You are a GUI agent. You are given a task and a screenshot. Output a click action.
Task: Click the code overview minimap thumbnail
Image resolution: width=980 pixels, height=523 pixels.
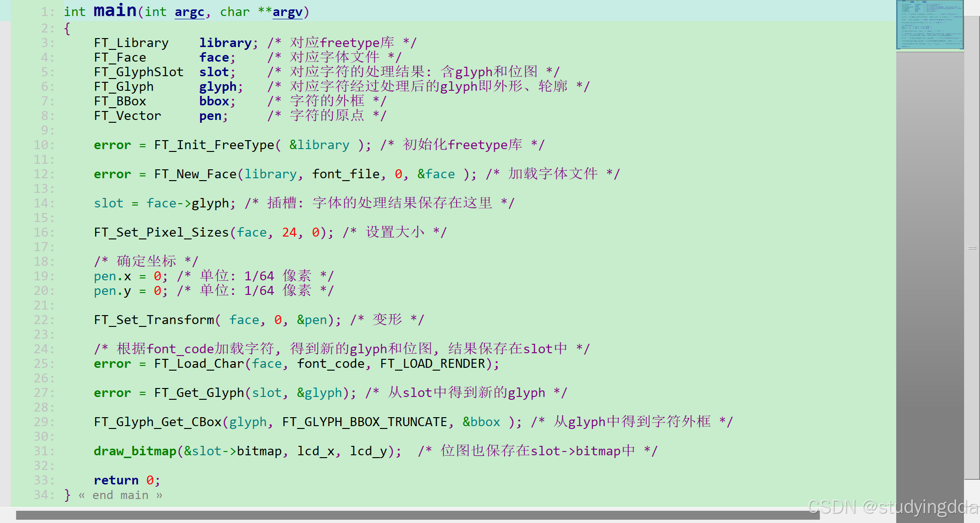pos(930,24)
